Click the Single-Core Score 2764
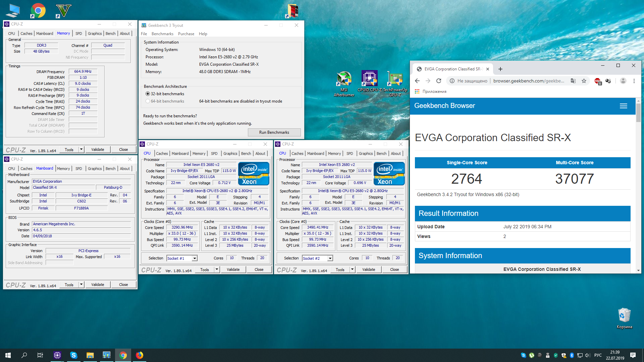The image size is (644, 362). coord(467,179)
